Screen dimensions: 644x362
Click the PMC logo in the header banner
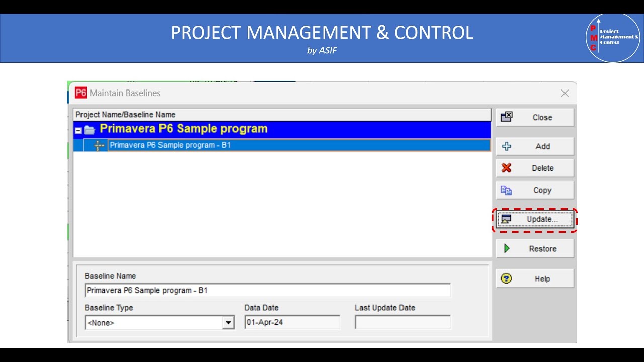pyautogui.click(x=613, y=38)
